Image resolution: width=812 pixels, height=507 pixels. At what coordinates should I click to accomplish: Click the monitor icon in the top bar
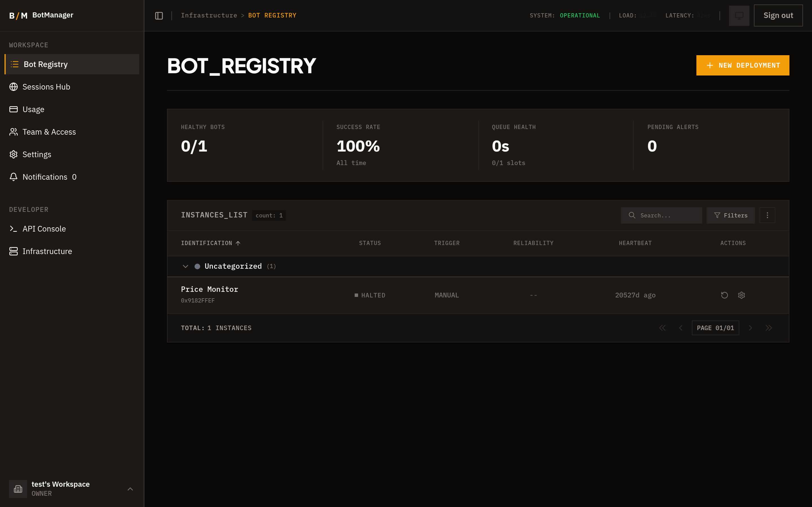pyautogui.click(x=739, y=15)
